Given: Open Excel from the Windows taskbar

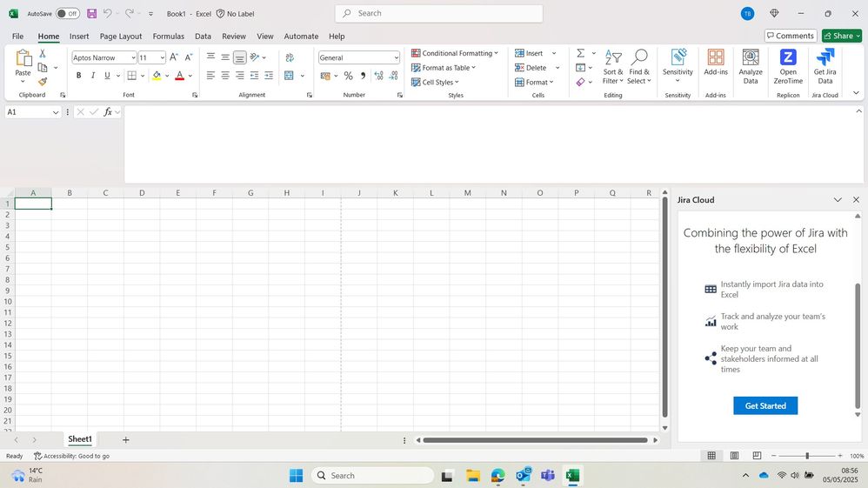Looking at the screenshot, I should pos(572,475).
